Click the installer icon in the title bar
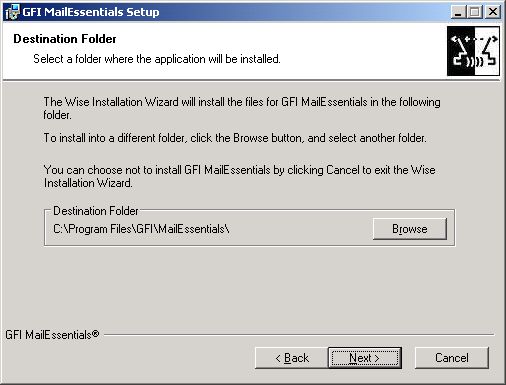The width and height of the screenshot is (506, 385). point(12,12)
